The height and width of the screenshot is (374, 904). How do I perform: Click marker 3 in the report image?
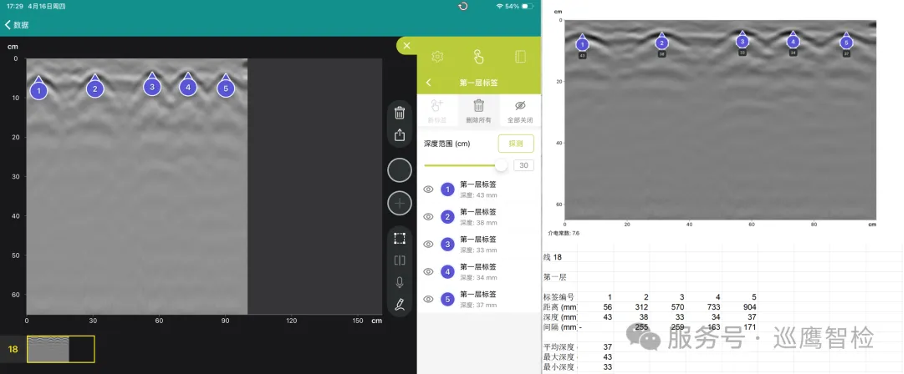tap(743, 40)
